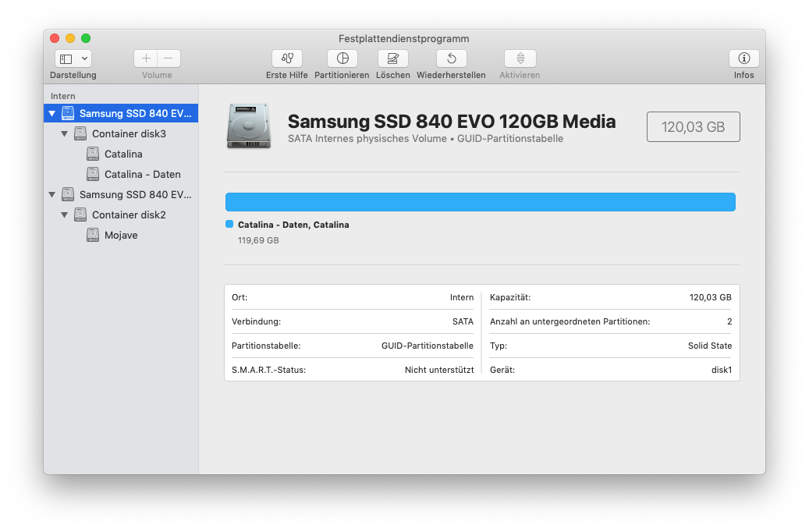Collapse the second Samsung SSD disk
This screenshot has height=532, width=809.
tap(52, 195)
